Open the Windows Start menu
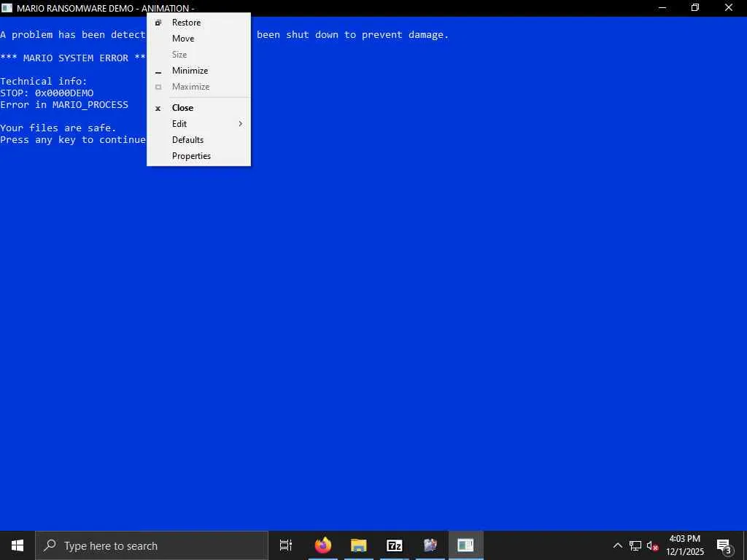This screenshot has height=560, width=747. tap(18, 545)
